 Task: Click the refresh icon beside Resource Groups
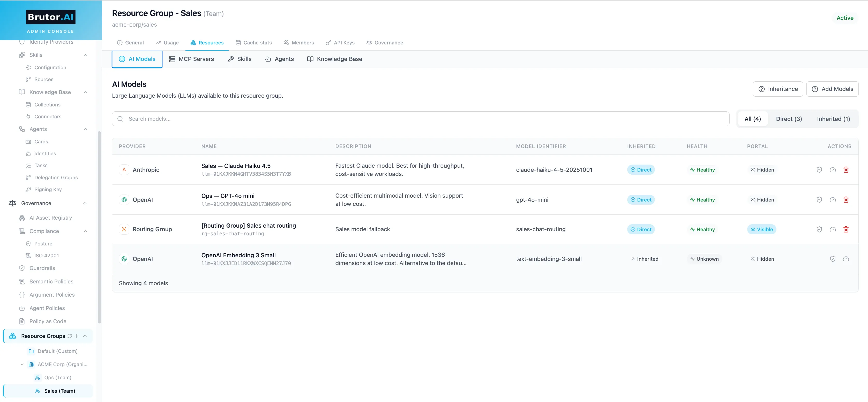[70, 336]
